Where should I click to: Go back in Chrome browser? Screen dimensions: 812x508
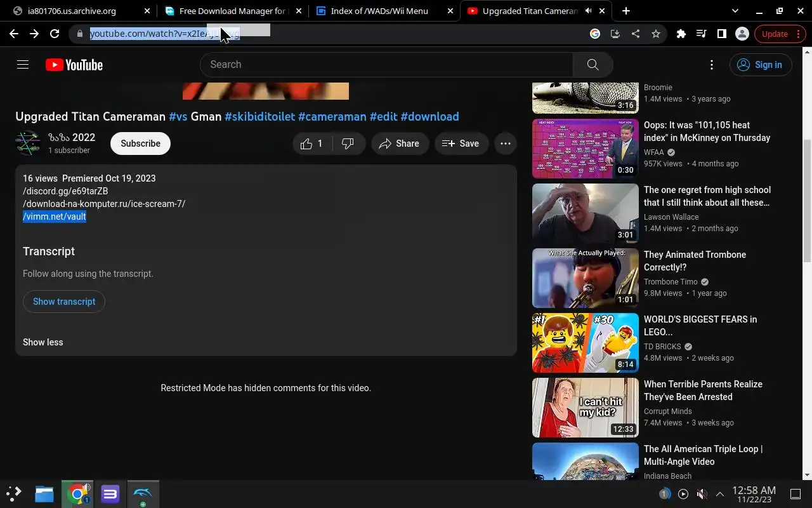(14, 34)
